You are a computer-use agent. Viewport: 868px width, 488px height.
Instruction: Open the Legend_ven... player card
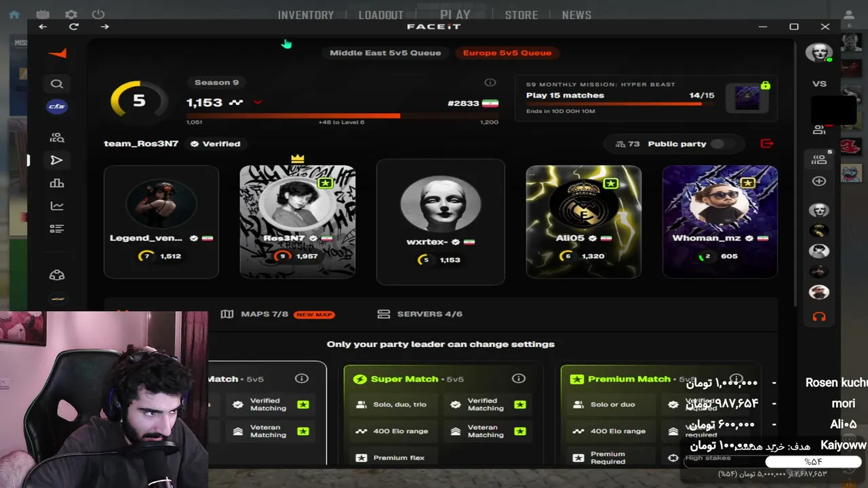pyautogui.click(x=161, y=222)
